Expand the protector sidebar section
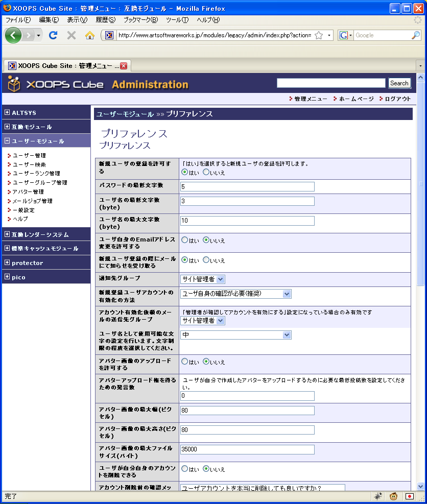The width and height of the screenshot is (427, 504). [x=7, y=262]
